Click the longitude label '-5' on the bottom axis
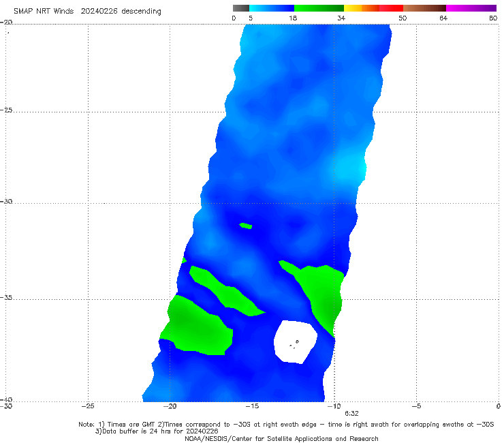The width and height of the screenshot is (504, 443). coord(416,406)
